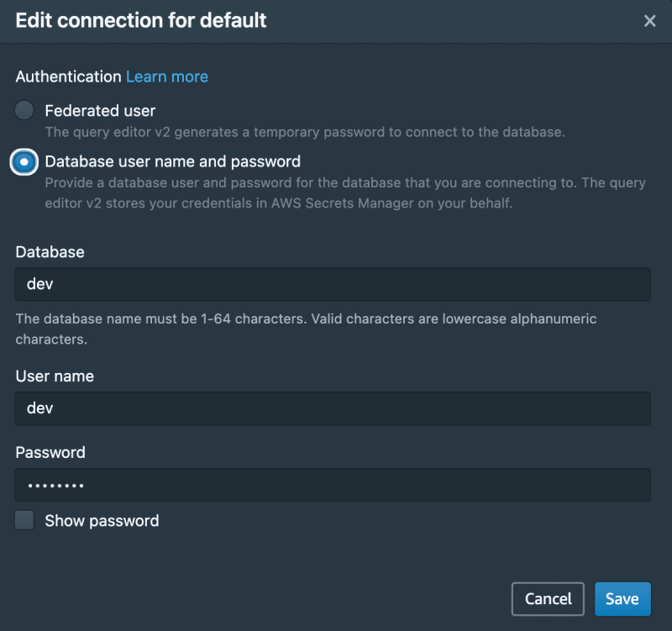Click the Federated user label text
The image size is (672, 631).
pos(100,111)
